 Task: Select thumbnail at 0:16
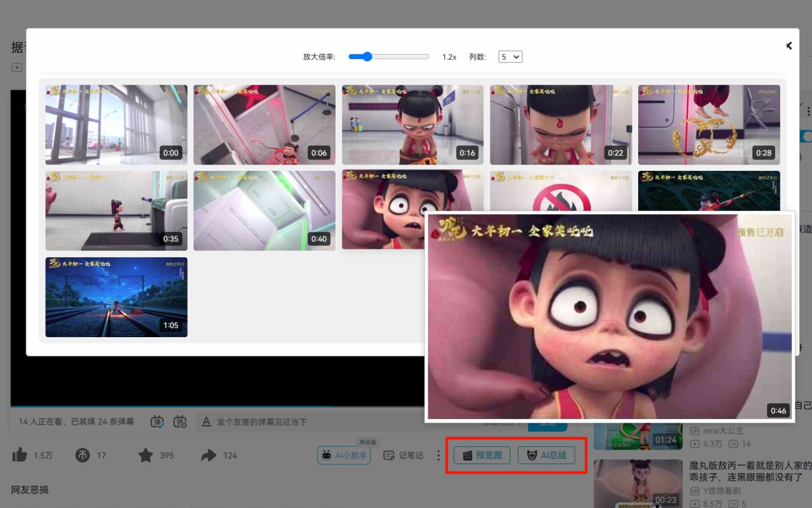tap(412, 125)
